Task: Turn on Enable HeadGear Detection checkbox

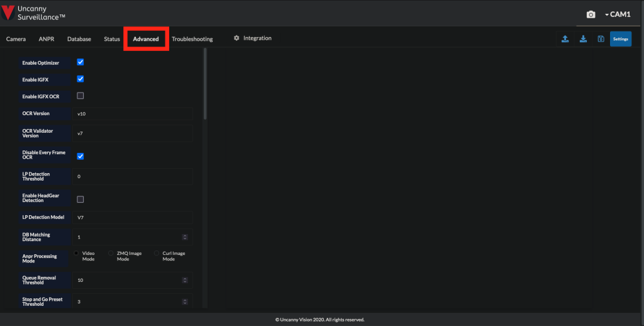Action: pos(80,199)
